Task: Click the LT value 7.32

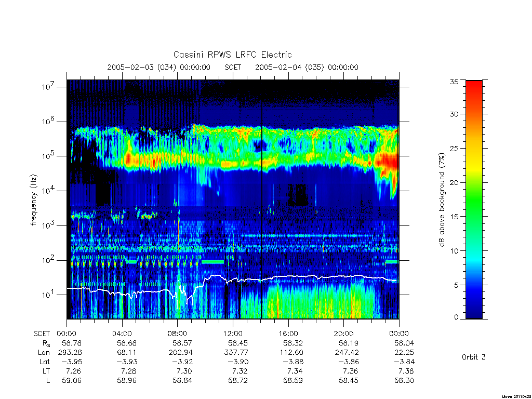Action: click(241, 371)
